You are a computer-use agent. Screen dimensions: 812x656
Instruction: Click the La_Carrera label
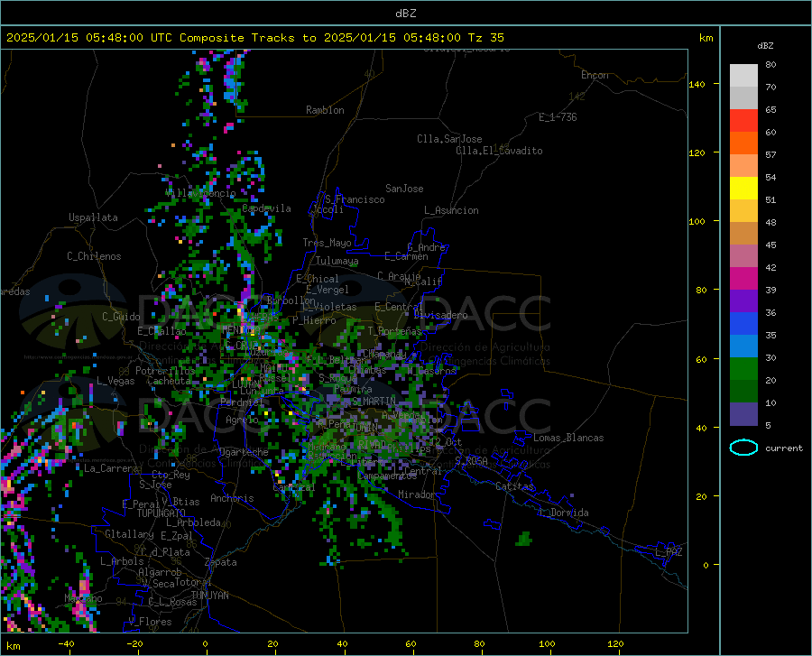tap(111, 468)
